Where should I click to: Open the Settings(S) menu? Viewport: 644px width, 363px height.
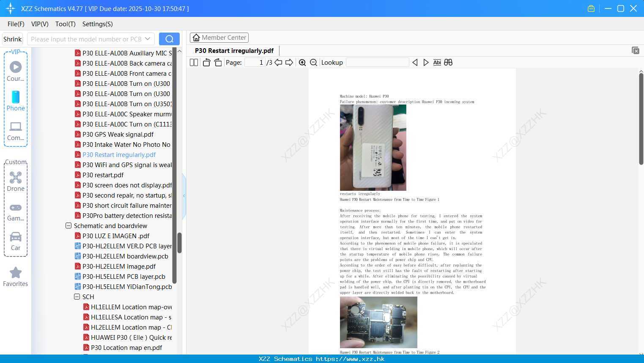(x=98, y=24)
